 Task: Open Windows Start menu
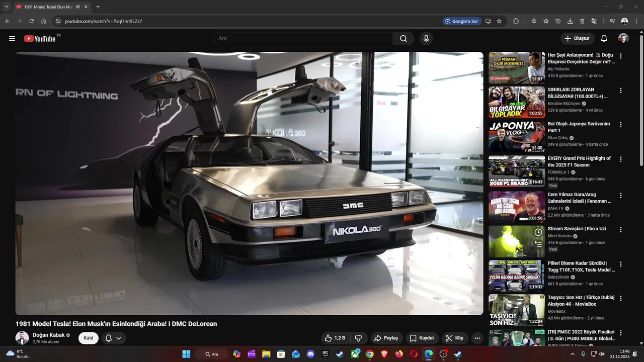coord(186,354)
